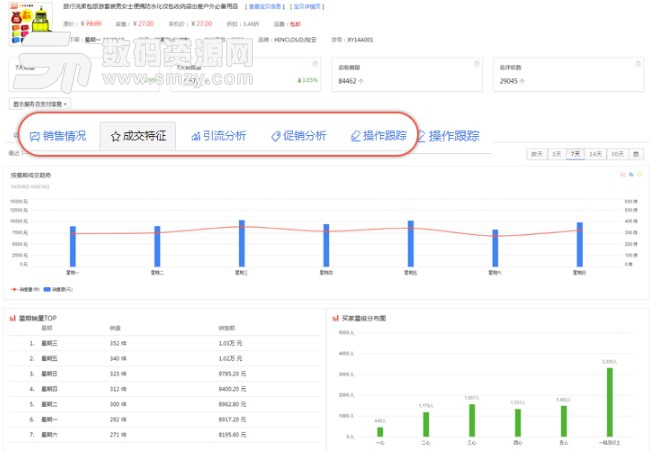This screenshot has width=654, height=451.
Task: Switch to the 引流分析 tab
Action: (x=219, y=136)
